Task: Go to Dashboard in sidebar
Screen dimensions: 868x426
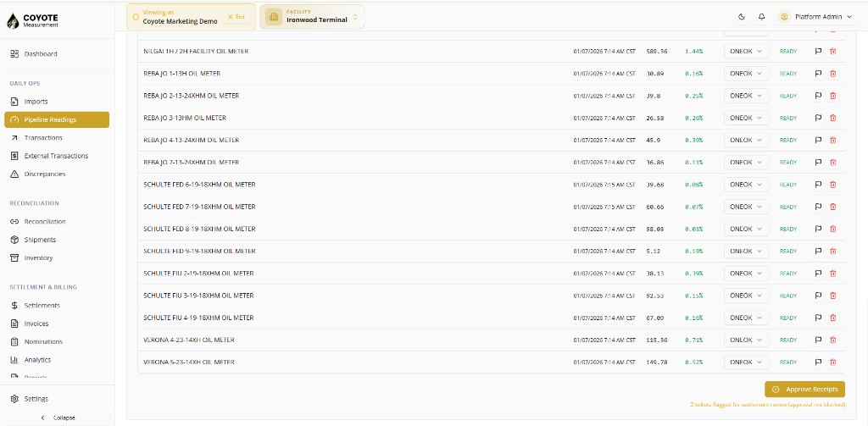Action: [x=57, y=53]
